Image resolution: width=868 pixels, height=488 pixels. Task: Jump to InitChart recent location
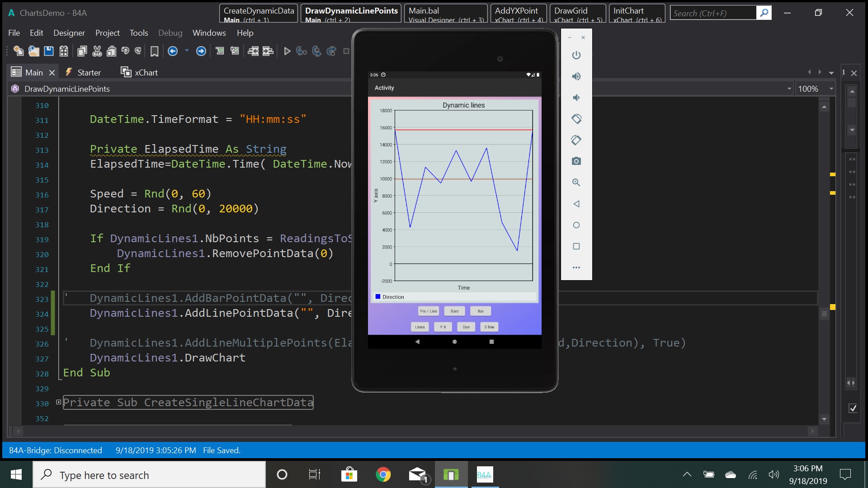tap(637, 14)
